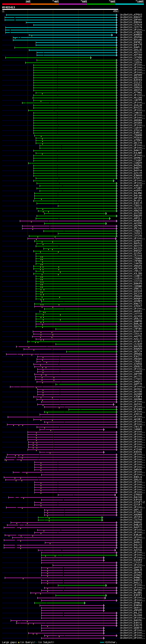The width and height of the screenshot is (146, 644).
Task: Open hit UniRef100_Q9FH40
Action: click(x=131, y=20)
